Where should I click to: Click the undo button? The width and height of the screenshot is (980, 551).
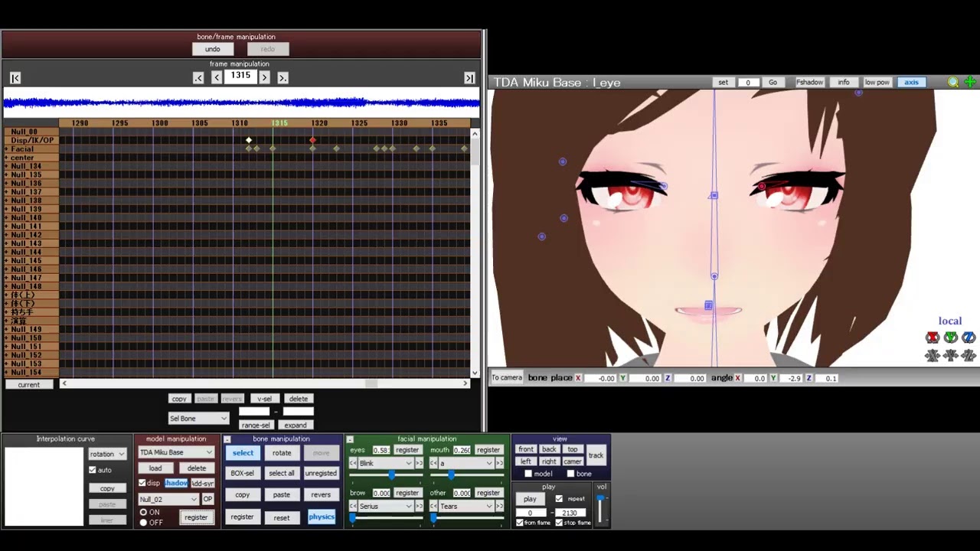213,49
